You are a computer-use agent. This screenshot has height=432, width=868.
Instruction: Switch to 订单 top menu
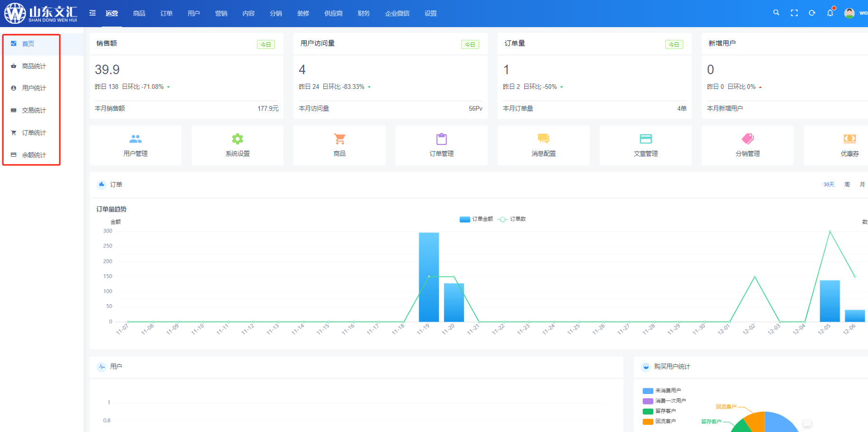click(x=166, y=13)
